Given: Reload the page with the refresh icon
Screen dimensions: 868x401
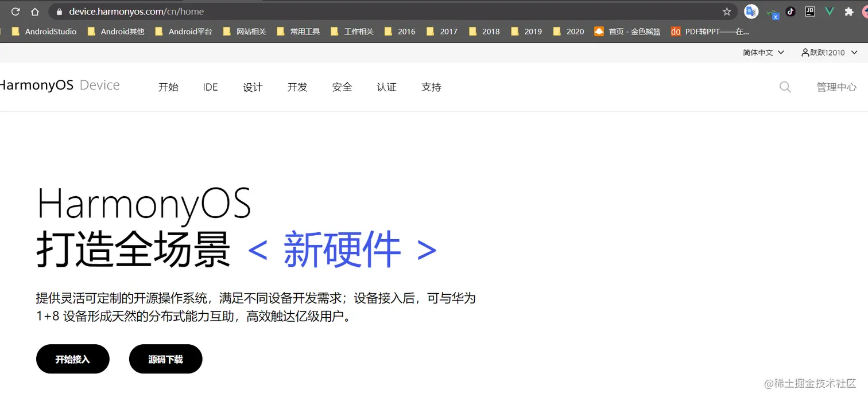Looking at the screenshot, I should (15, 11).
